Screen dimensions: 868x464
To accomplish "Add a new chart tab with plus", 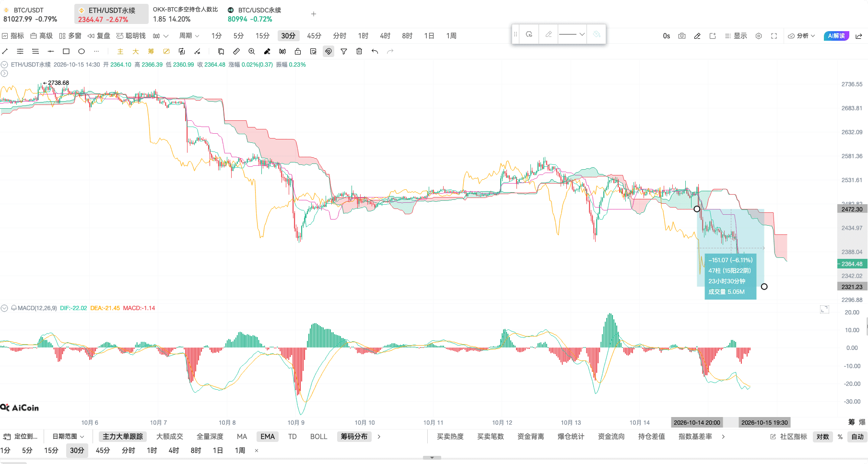I will coord(314,14).
